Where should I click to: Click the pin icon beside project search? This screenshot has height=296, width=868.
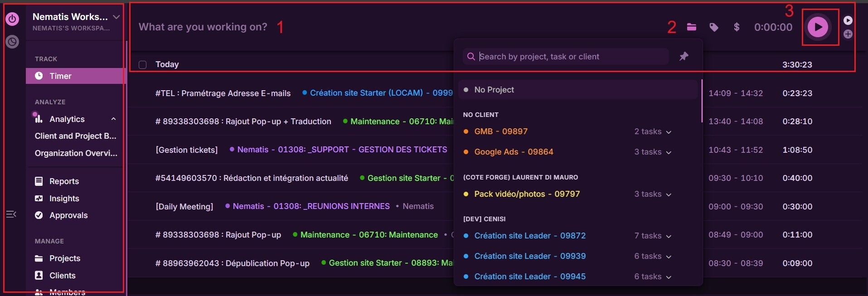tap(684, 56)
